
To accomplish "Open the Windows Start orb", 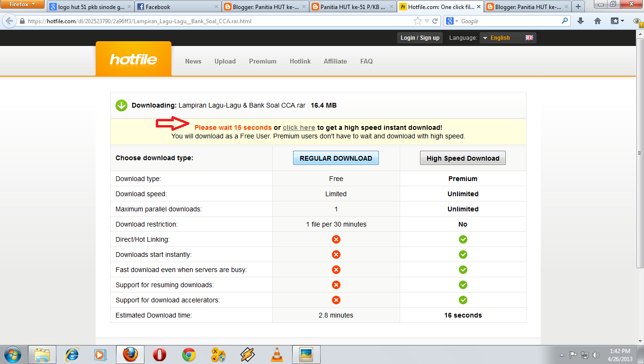I will click(x=13, y=354).
